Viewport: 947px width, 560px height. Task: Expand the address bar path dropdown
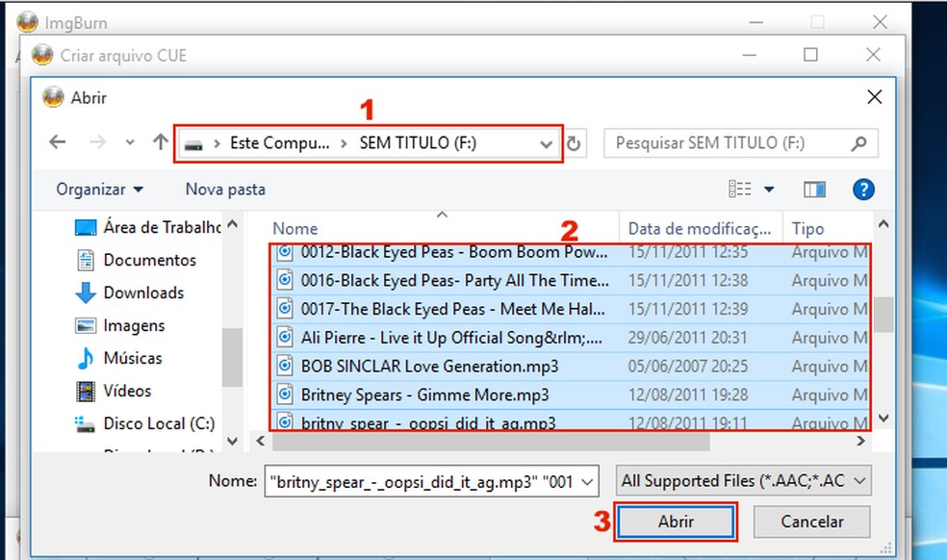(x=546, y=143)
